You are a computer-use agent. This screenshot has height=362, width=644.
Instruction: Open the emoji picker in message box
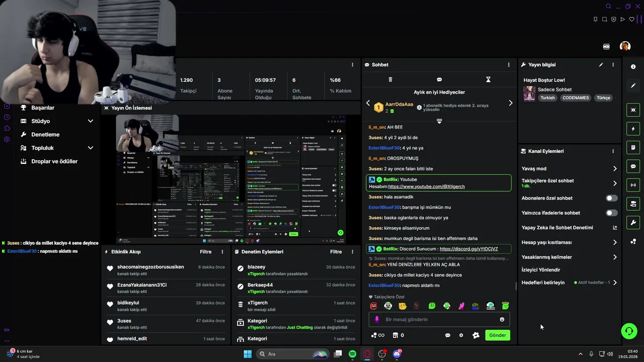[x=502, y=319]
